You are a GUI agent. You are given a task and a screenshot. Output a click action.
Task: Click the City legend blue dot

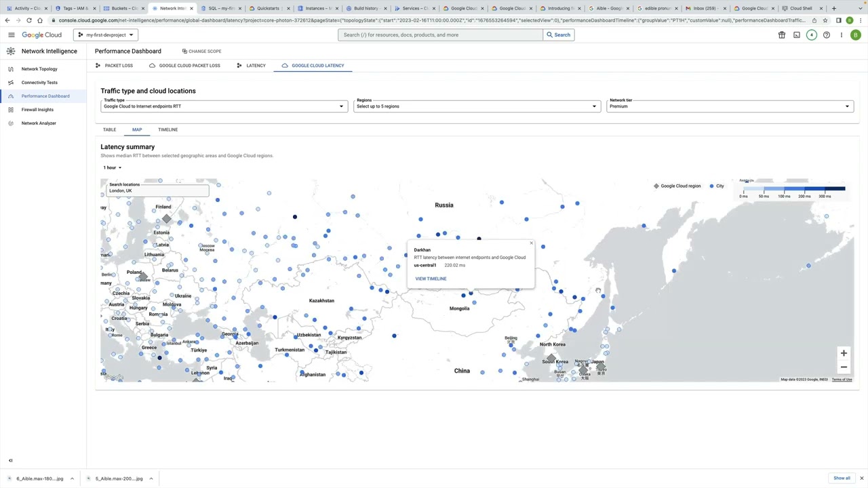[x=711, y=186]
